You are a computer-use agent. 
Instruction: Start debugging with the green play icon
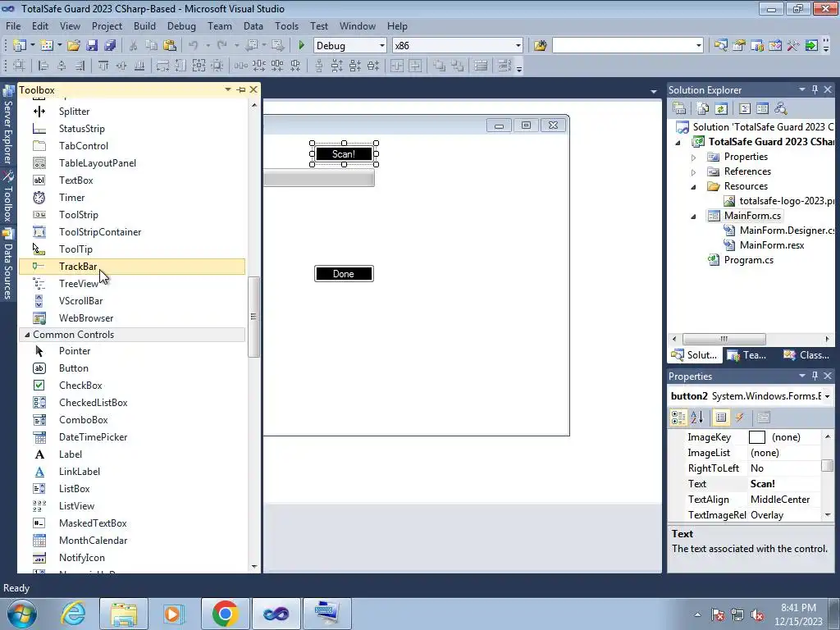pos(301,46)
